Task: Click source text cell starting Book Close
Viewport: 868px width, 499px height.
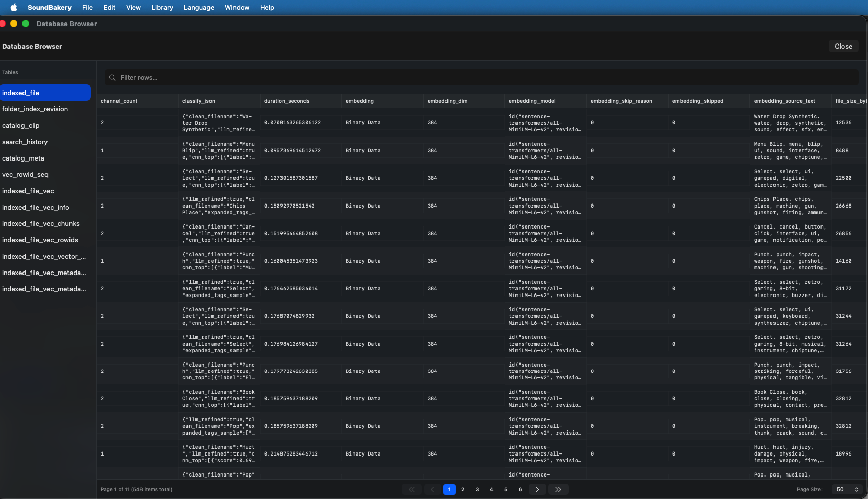Action: (790, 399)
